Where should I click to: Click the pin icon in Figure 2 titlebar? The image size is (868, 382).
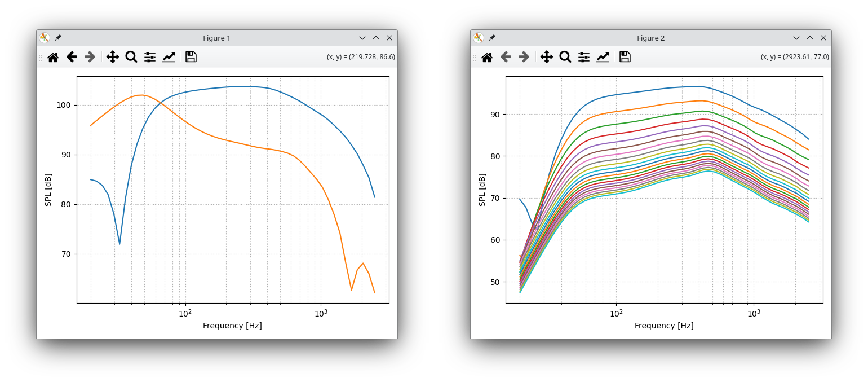492,38
